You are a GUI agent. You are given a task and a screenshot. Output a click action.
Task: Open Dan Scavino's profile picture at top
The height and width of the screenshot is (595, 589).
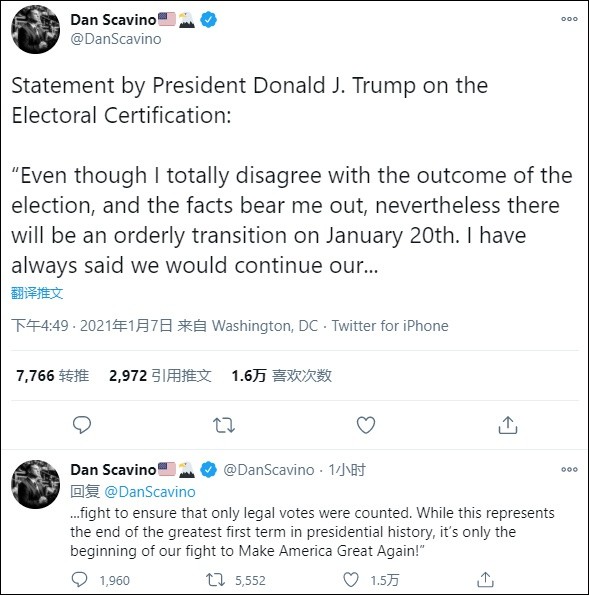coord(35,29)
